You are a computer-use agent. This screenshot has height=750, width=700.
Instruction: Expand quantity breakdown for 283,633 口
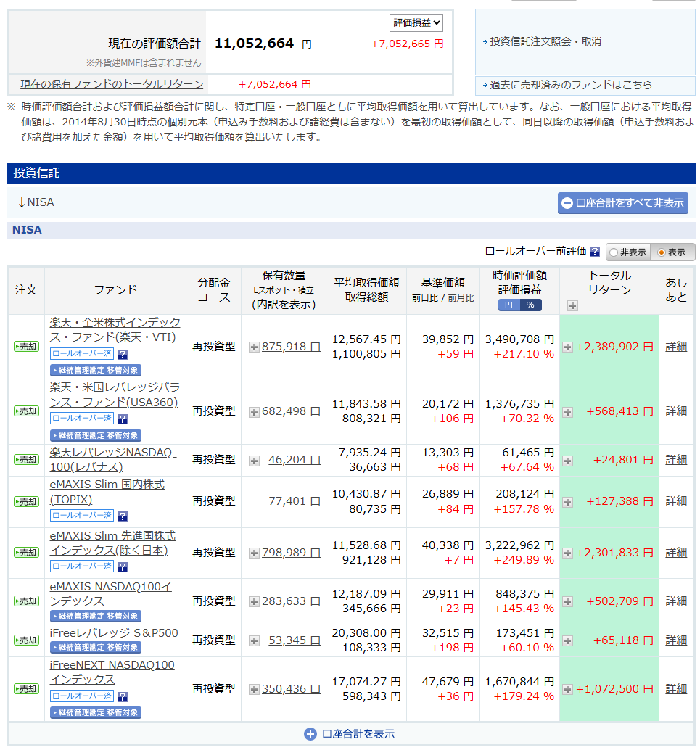pyautogui.click(x=254, y=602)
